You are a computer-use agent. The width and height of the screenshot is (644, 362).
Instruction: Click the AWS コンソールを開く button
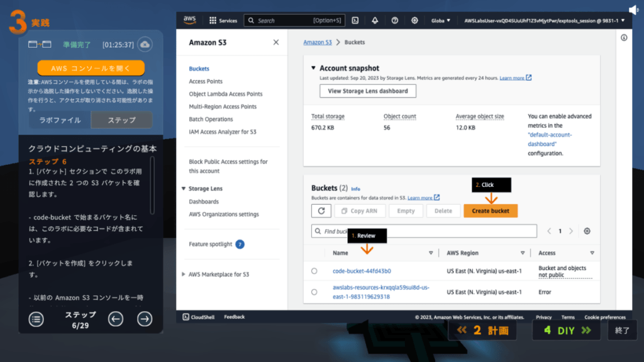[x=91, y=68]
